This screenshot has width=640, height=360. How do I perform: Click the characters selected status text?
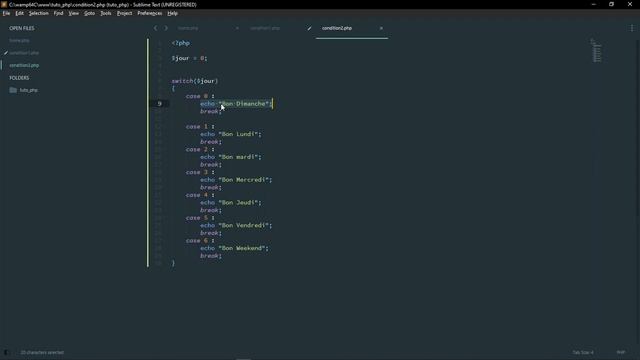42,352
